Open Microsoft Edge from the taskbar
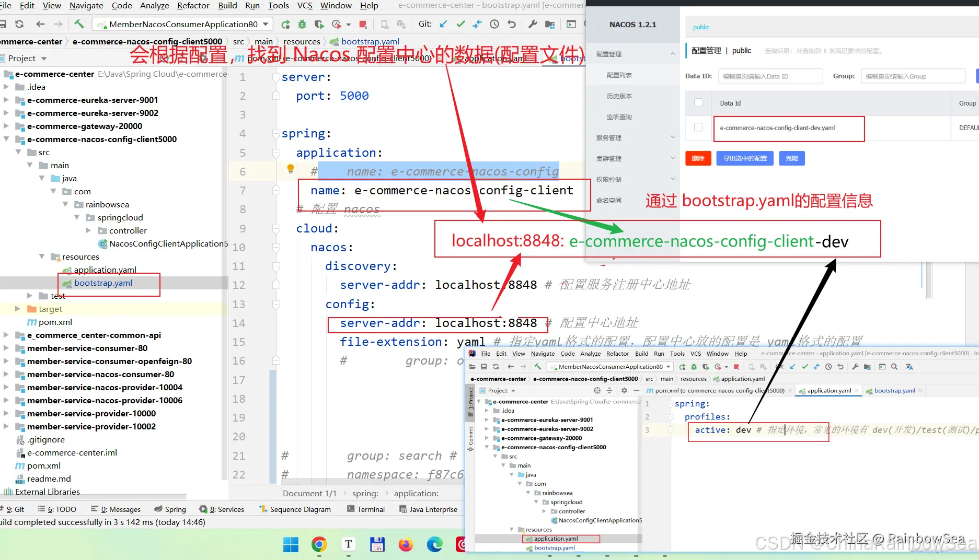 [434, 544]
